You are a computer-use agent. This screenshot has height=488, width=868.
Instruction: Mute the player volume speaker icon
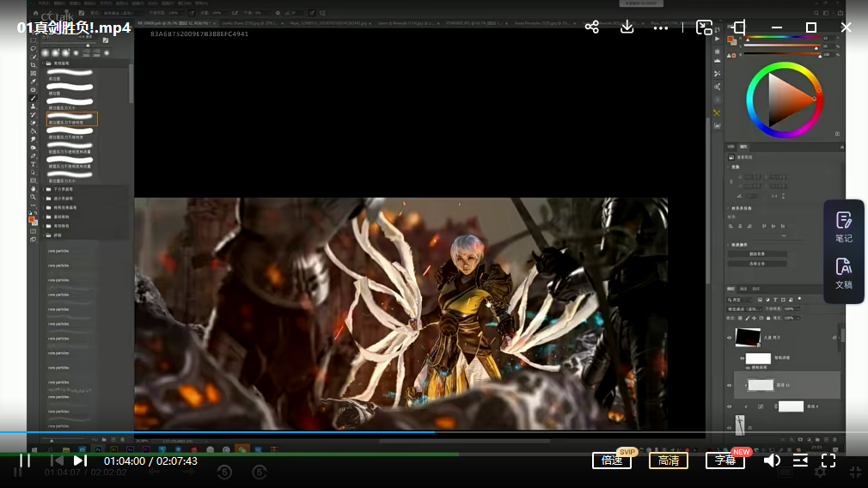pos(772,461)
